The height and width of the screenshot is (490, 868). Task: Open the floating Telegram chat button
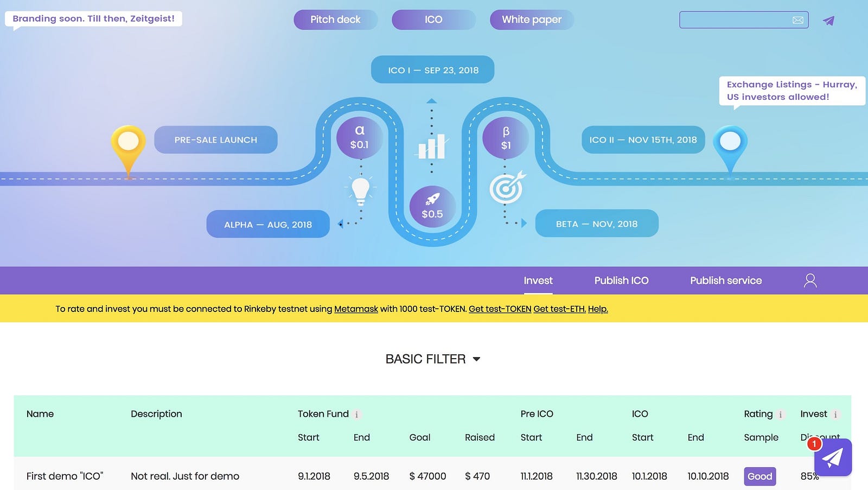833,457
